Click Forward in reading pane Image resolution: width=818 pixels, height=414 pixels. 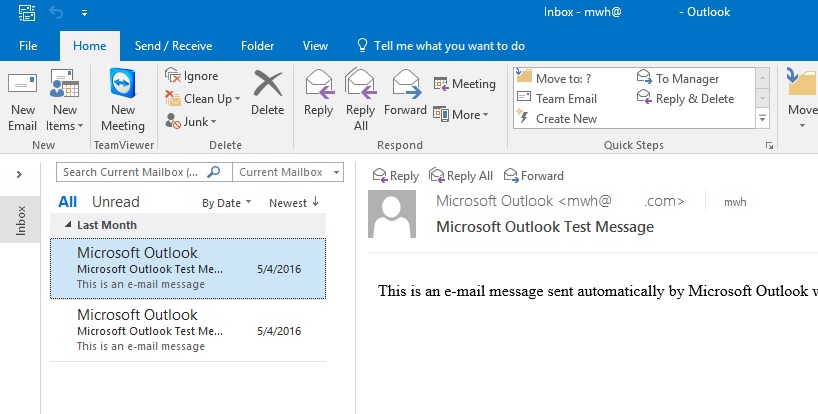tap(534, 176)
